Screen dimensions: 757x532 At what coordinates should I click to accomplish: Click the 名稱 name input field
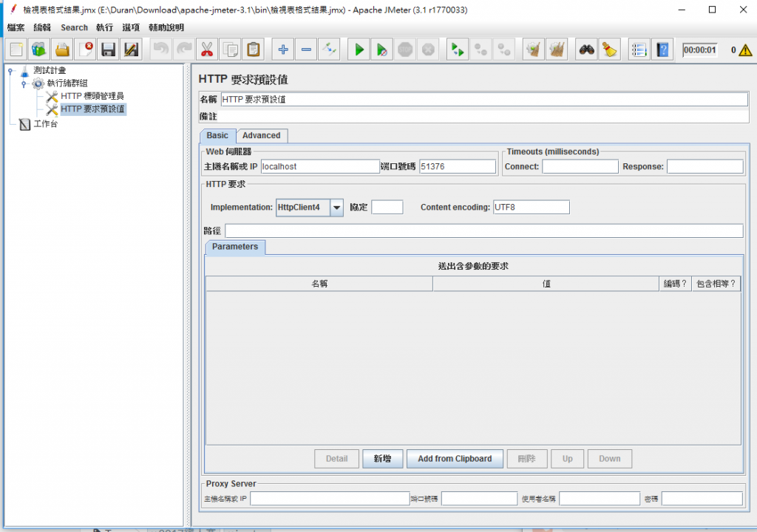(484, 100)
